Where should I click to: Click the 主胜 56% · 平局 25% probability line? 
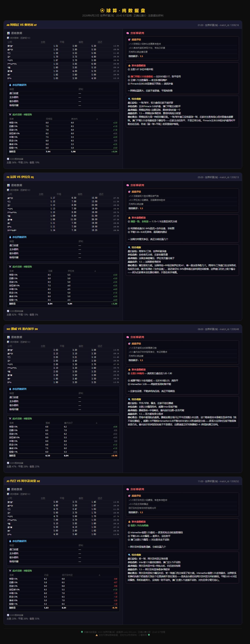[23, 163]
